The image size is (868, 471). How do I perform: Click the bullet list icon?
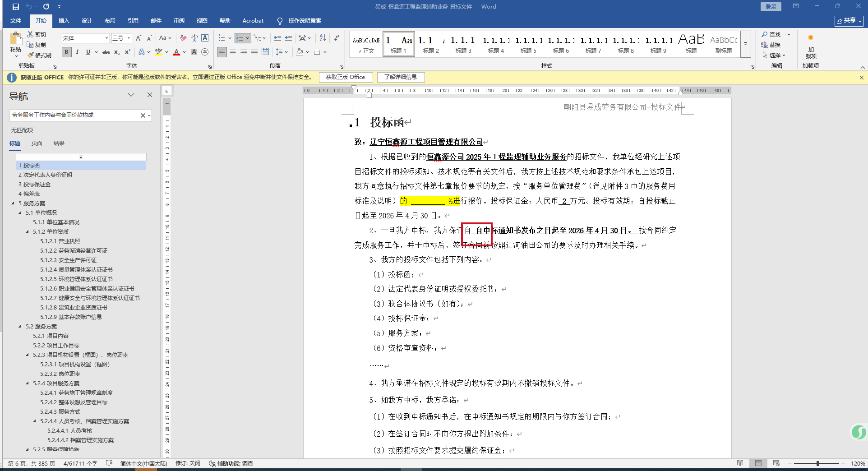coord(222,38)
